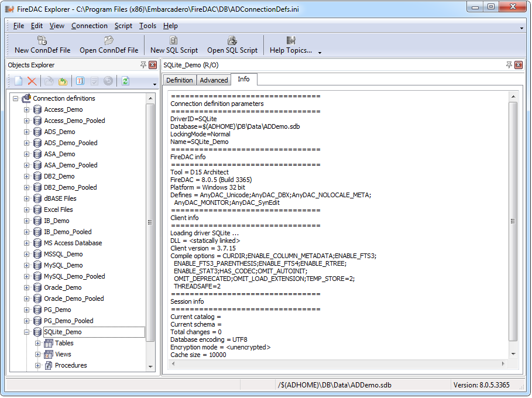Click the New SQL Script toolbar icon

174,40
